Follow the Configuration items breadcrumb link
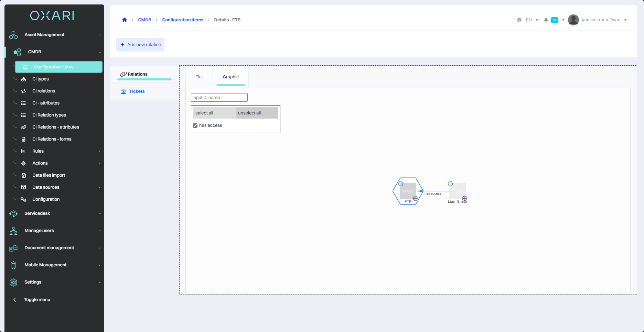 [183, 20]
